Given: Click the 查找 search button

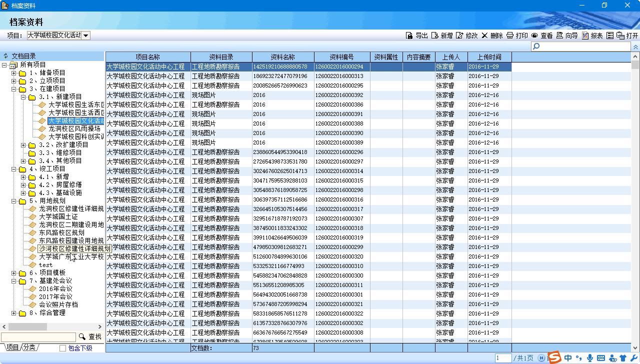Looking at the screenshot, I should point(90,337).
